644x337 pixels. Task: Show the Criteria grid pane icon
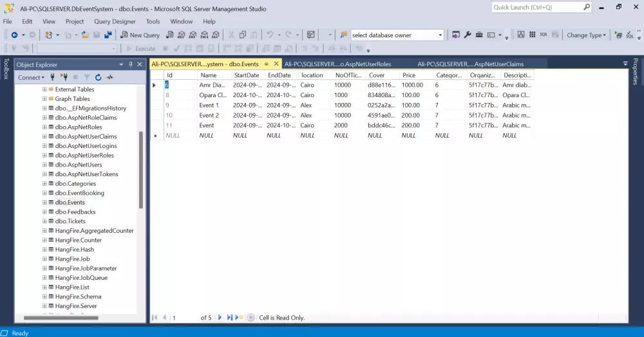pos(533,35)
